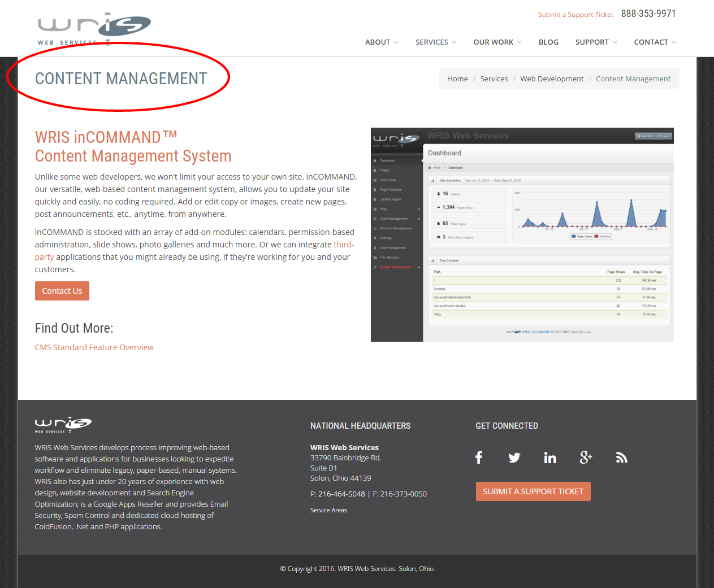The image size is (714, 588).
Task: Click the inCOMMAND dashboard screenshot
Action: click(x=522, y=234)
